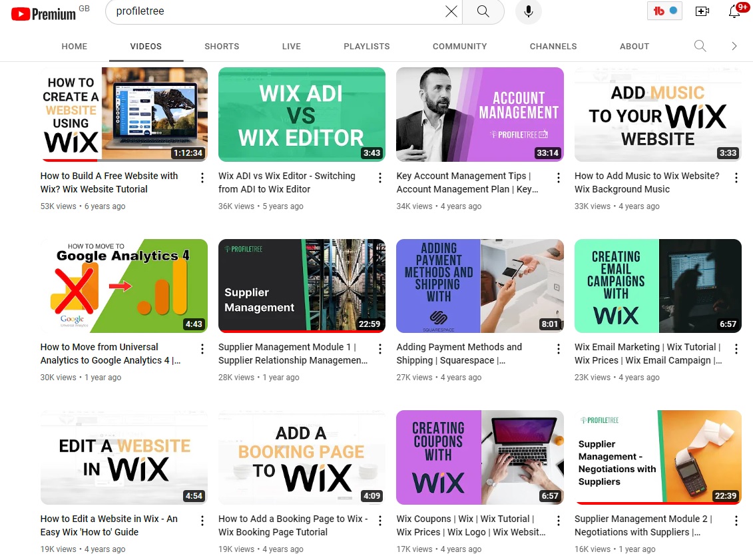This screenshot has height=560, width=753.
Task: Open the Creating Coupons with Wix thumbnail
Action: click(x=480, y=457)
